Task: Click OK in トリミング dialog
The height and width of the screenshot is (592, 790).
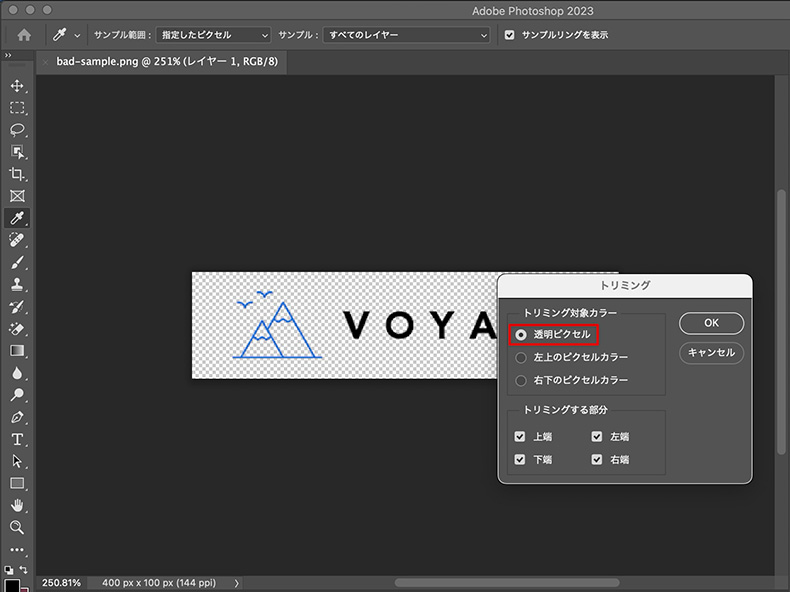Action: (711, 323)
